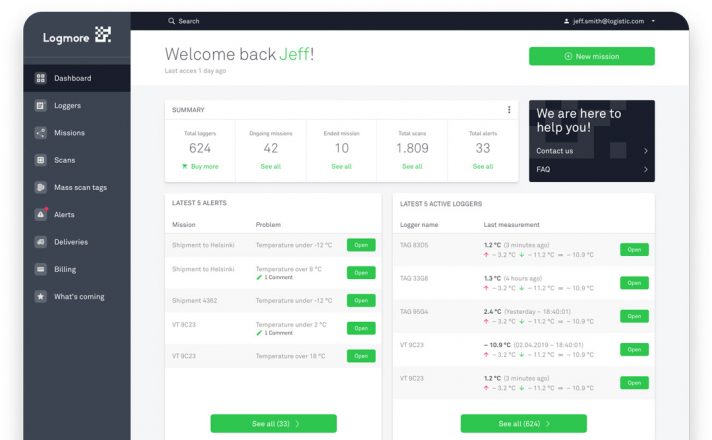Select Missions in the sidebar
This screenshot has height=440, width=712.
pyautogui.click(x=77, y=133)
